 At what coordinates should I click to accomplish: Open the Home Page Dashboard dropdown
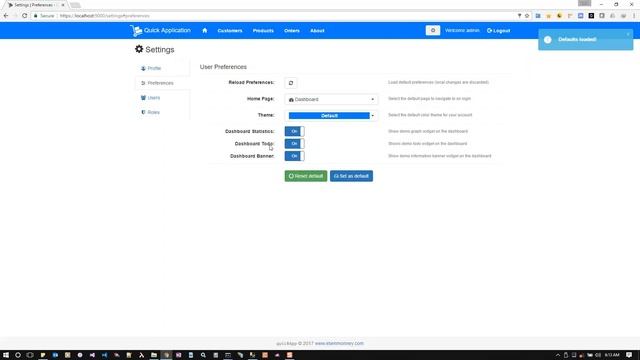(331, 100)
